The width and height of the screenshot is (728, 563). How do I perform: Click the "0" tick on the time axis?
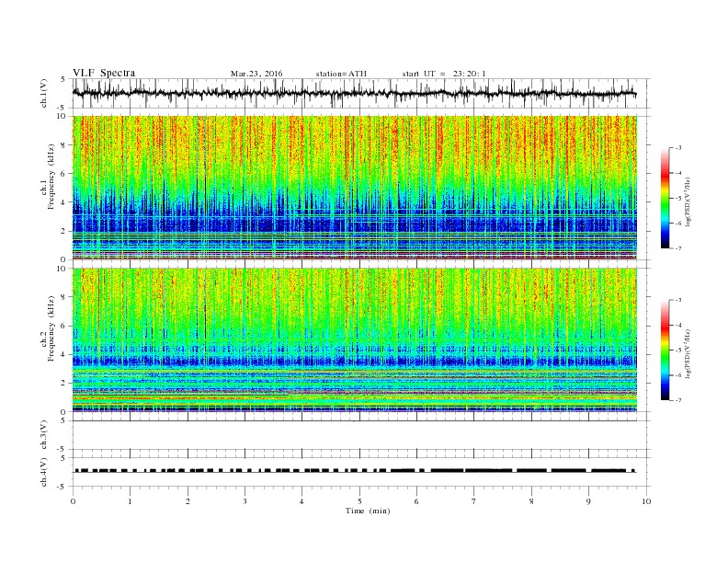click(73, 501)
